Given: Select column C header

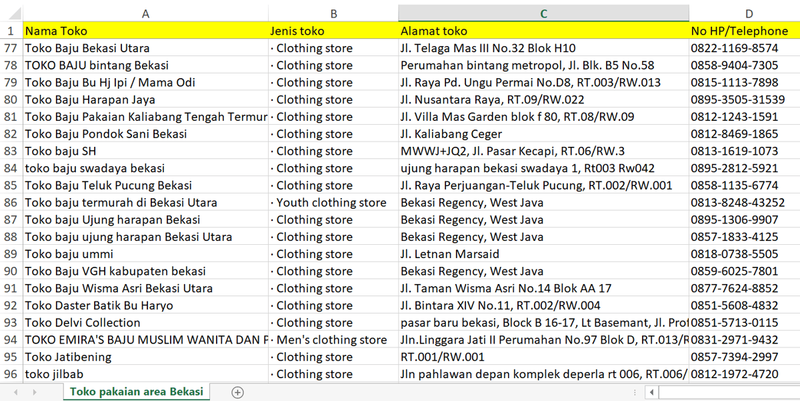Looking at the screenshot, I should click(543, 14).
